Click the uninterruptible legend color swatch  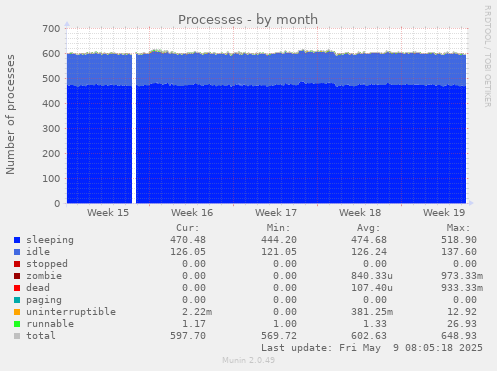(x=17, y=312)
